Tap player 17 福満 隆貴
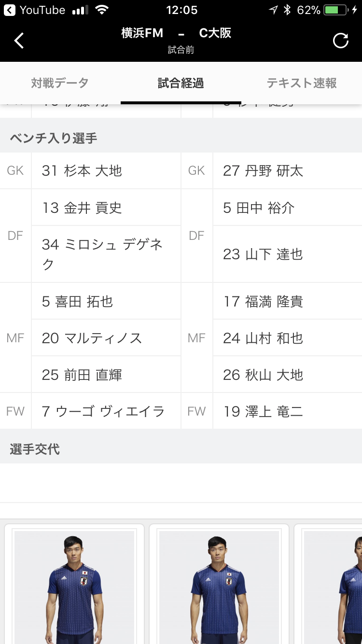 263,302
